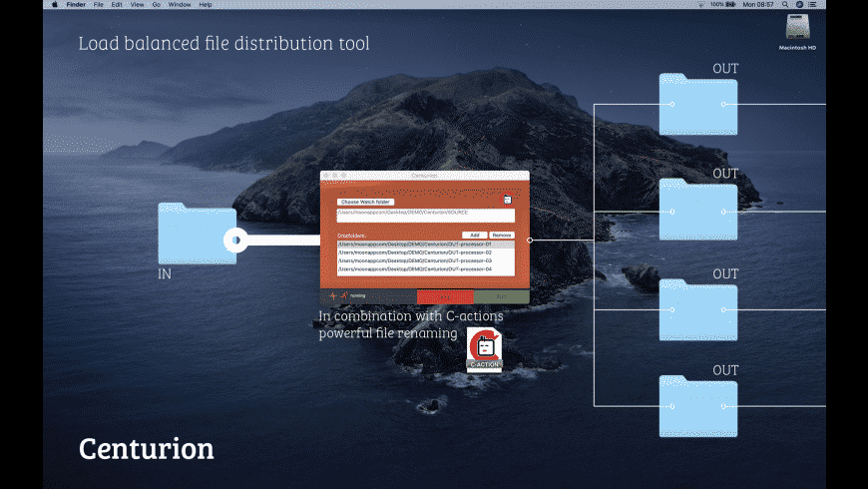This screenshot has width=868, height=489.
Task: Click the running figure status icon
Action: click(x=344, y=295)
